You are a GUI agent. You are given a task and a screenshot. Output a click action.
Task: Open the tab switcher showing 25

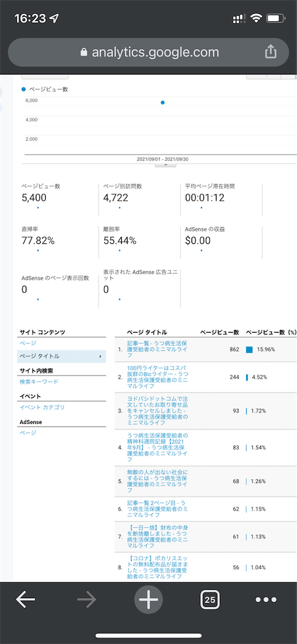click(210, 599)
